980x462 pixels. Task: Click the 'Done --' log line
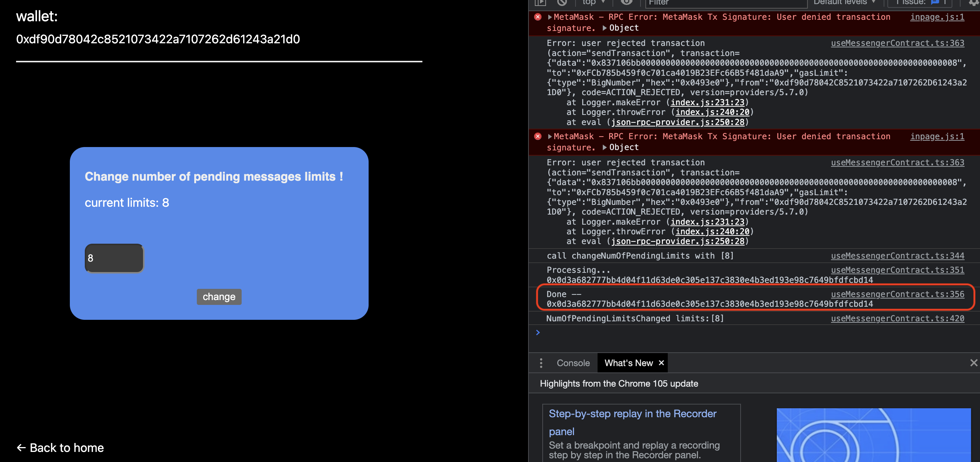coord(564,294)
